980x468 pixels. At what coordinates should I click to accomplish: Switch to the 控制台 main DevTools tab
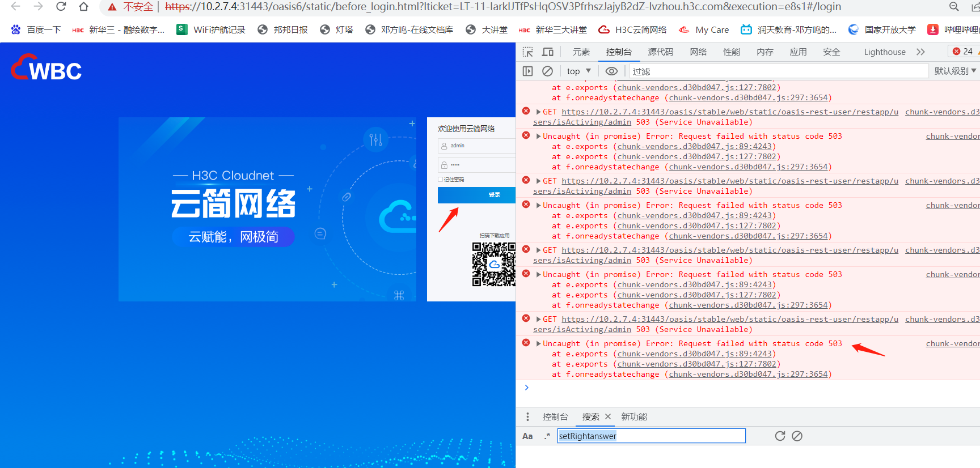coord(619,52)
